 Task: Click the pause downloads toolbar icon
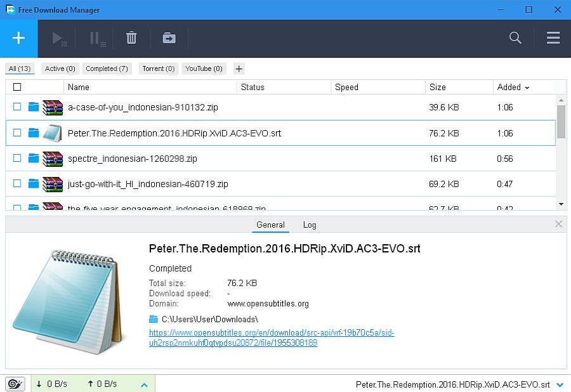96,38
